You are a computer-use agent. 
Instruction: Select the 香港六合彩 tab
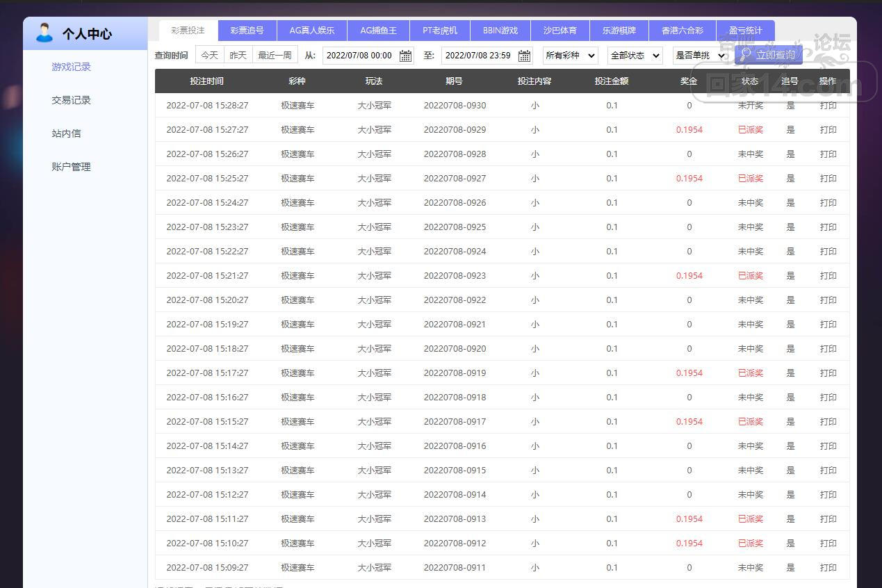682,31
